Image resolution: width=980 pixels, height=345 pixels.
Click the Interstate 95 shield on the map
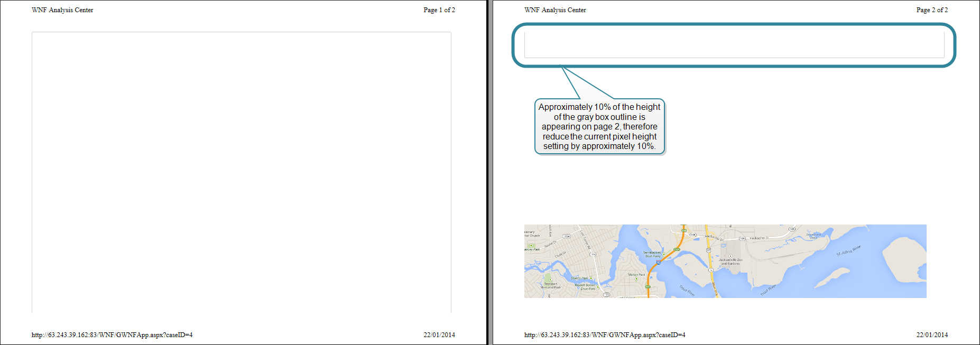click(x=658, y=262)
